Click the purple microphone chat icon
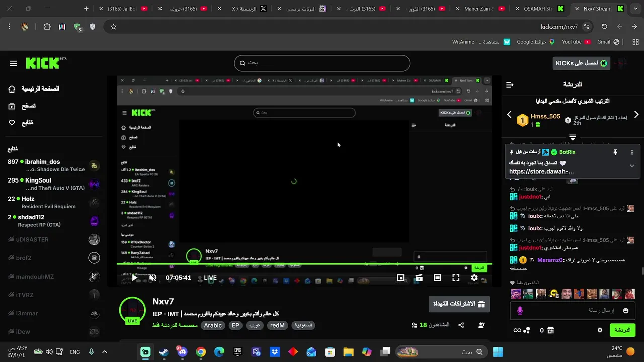Viewport: 644px width, 362px height. [520, 311]
